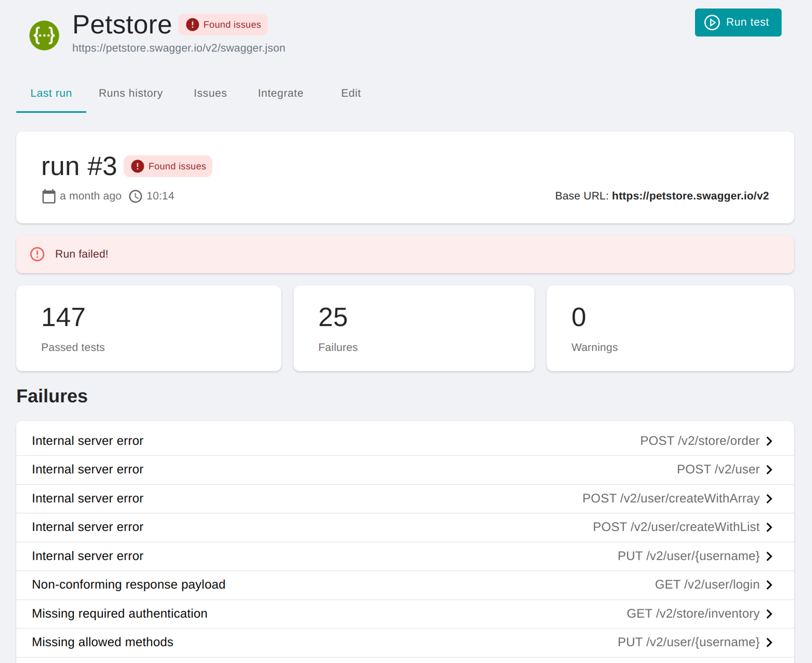Expand the GET /v2/user/login failure chevron

pyautogui.click(x=769, y=585)
